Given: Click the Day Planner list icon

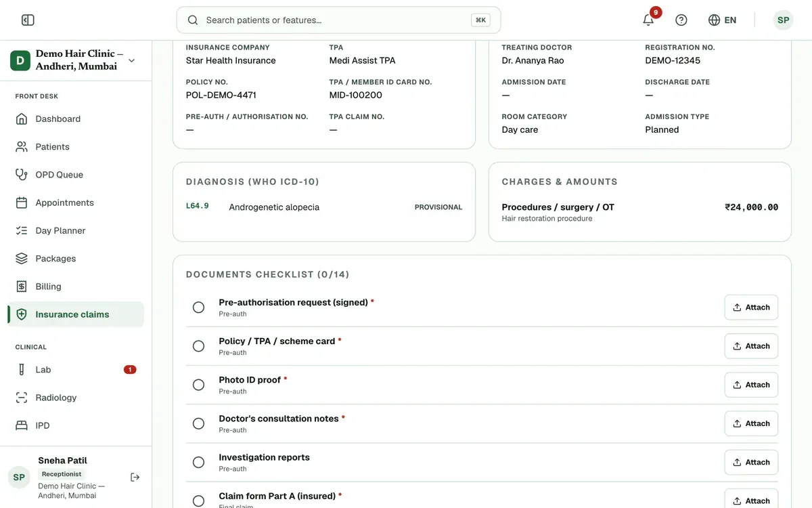Looking at the screenshot, I should click(22, 231).
